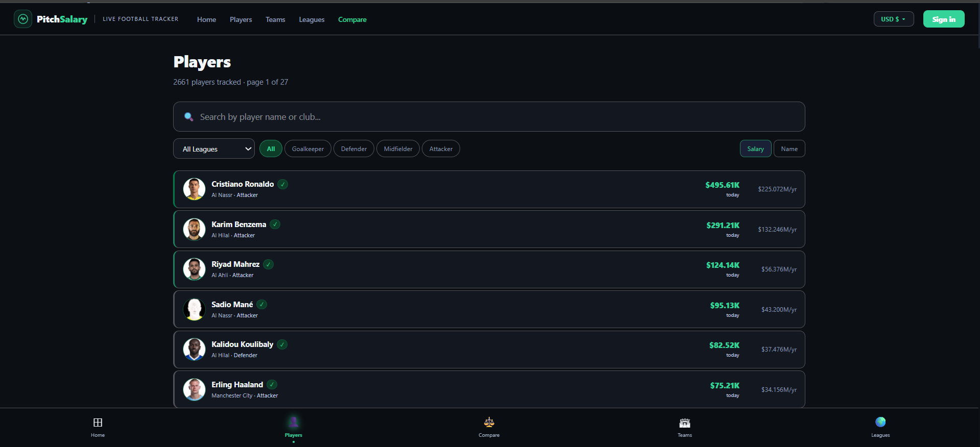The image size is (980, 447).
Task: Click Riyad Mahrez's verified check badge
Action: (x=269, y=264)
